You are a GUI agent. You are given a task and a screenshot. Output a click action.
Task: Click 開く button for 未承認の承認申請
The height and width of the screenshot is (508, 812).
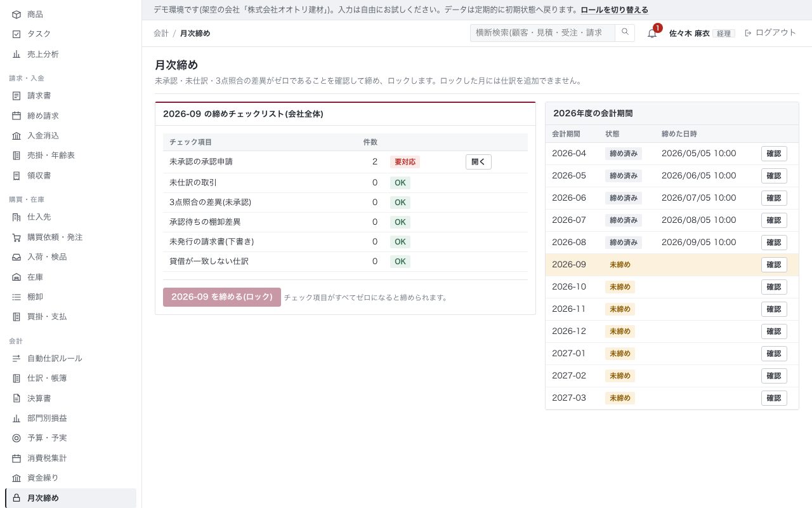point(478,162)
